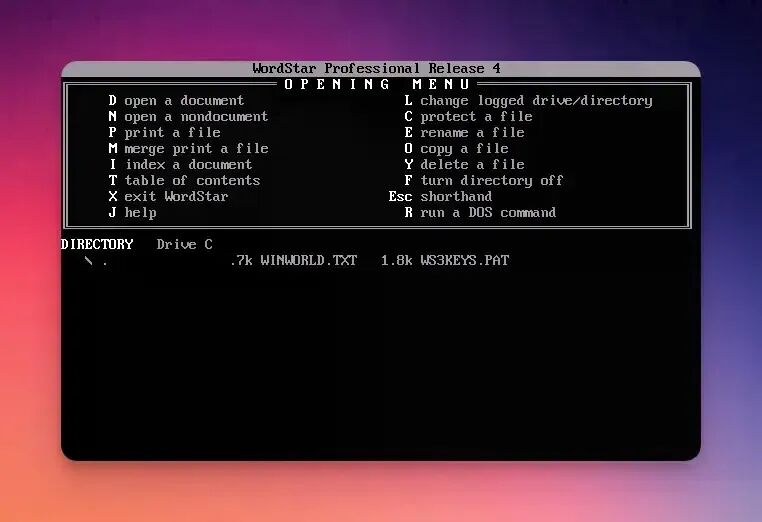
Task: Toggle 'F turn directory off' option
Action: 484,181
